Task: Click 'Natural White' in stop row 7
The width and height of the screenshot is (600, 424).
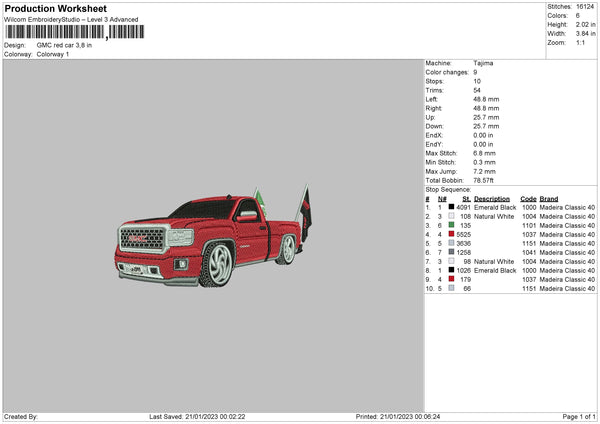Action: (494, 262)
